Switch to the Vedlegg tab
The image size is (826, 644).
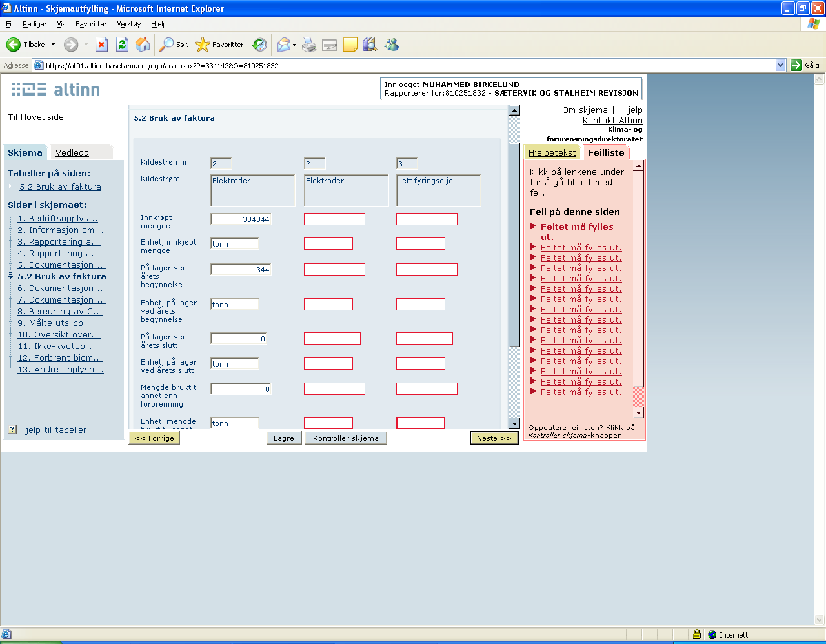click(x=72, y=152)
